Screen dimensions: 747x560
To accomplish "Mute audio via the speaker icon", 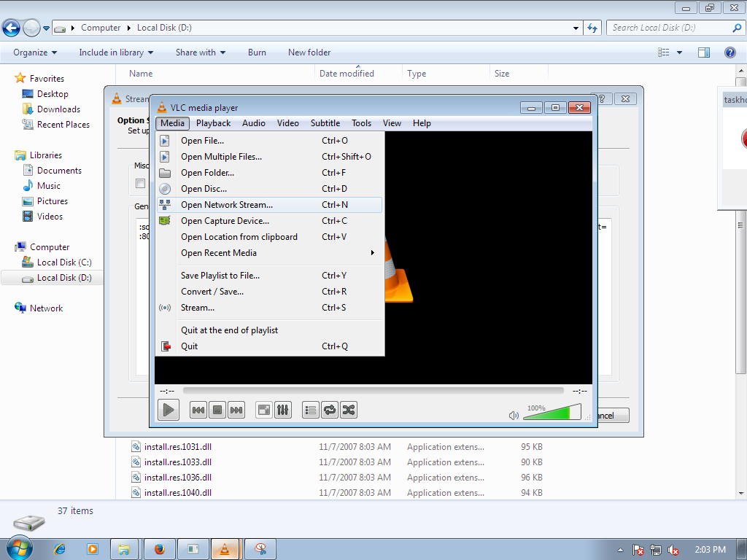I will click(x=514, y=414).
